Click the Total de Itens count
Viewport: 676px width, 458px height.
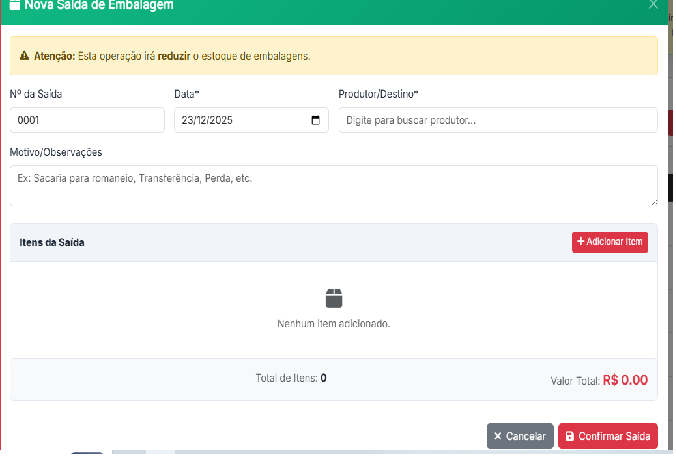[323, 378]
